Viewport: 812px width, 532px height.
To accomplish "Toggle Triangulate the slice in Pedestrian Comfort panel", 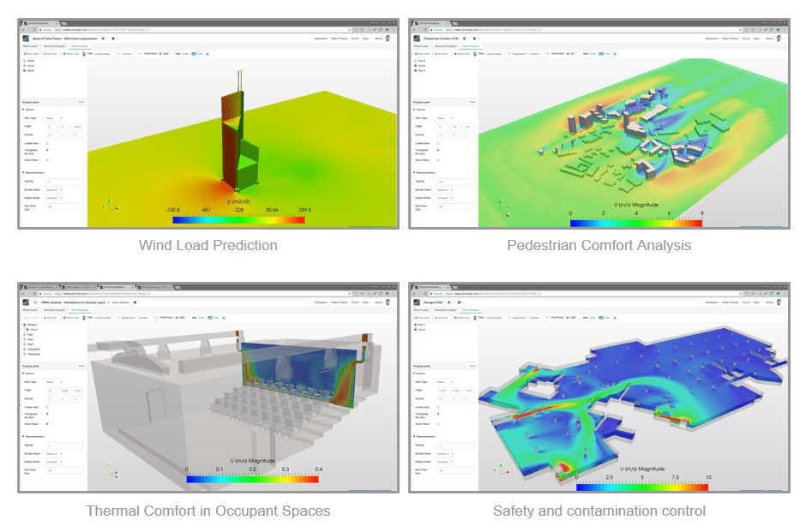I will point(439,150).
